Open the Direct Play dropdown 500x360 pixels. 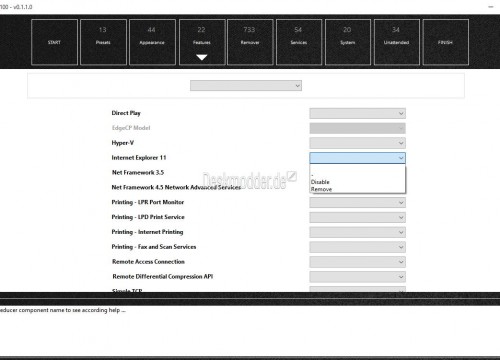(357, 113)
